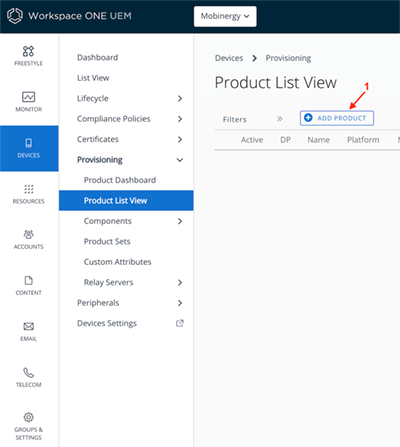Sort by the DP column header
This screenshot has width=400, height=447.
(285, 140)
